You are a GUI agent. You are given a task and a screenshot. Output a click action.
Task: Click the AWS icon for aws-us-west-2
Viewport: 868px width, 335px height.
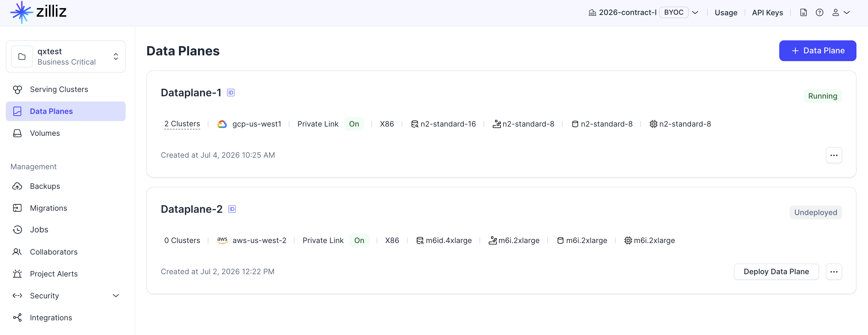[222, 240]
